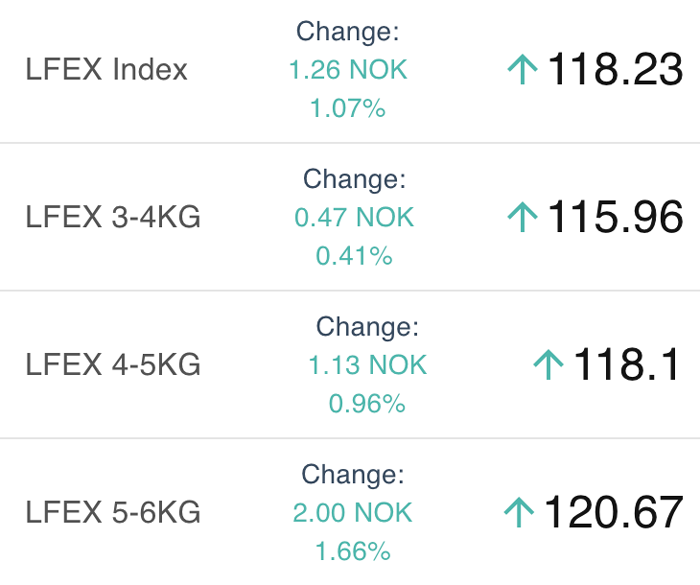Click the 1.13 NOK change value
This screenshot has height=585, width=700.
click(x=367, y=365)
